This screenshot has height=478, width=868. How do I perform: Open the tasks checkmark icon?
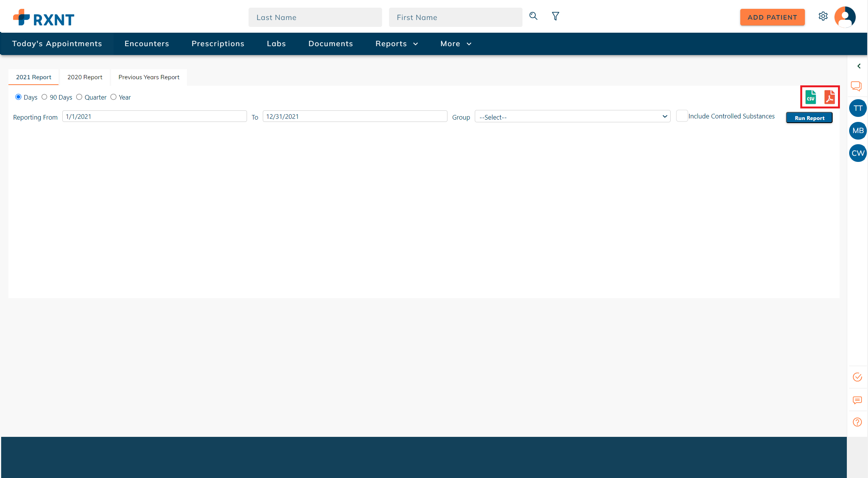click(857, 377)
